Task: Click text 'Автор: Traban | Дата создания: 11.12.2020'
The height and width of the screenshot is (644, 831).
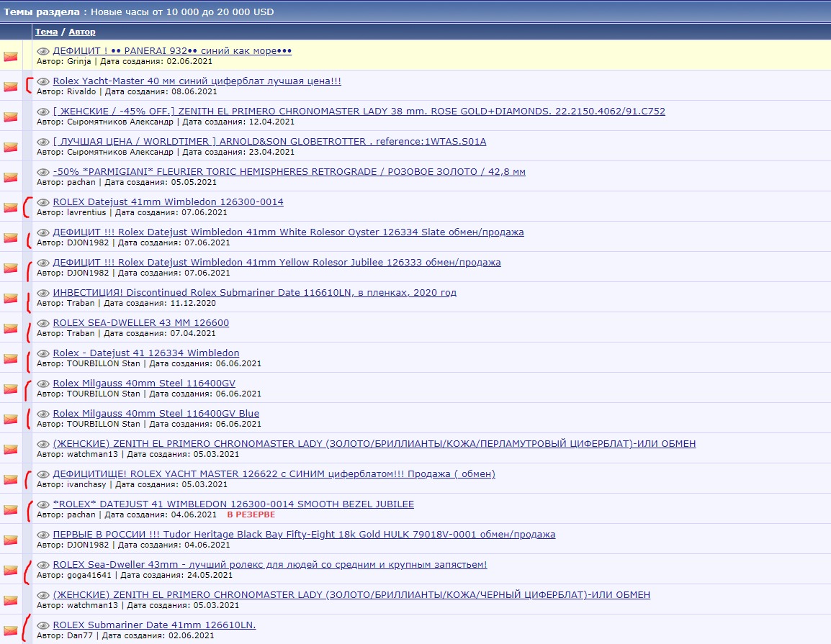Action: 126,303
